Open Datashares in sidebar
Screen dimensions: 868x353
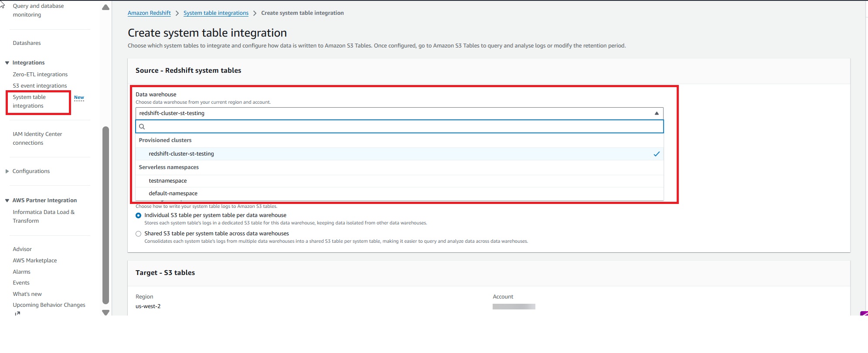pos(27,43)
